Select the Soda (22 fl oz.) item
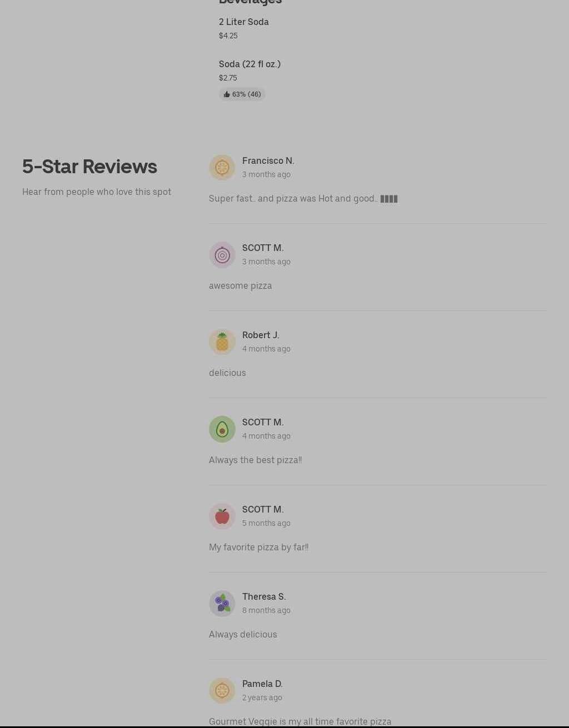 click(x=249, y=64)
